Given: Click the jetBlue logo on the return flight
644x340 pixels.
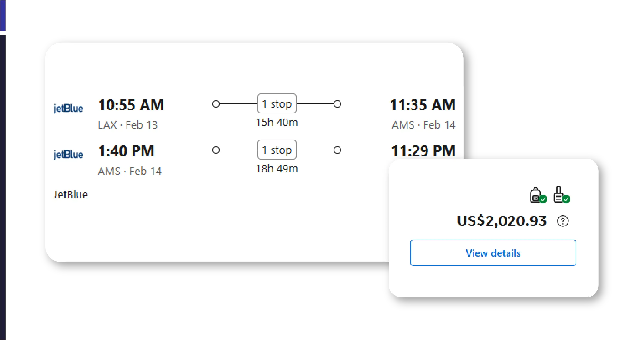Looking at the screenshot, I should [68, 154].
